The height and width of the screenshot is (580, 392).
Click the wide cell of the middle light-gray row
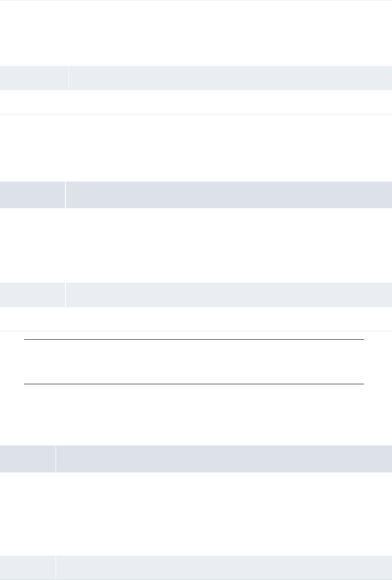pos(229,295)
